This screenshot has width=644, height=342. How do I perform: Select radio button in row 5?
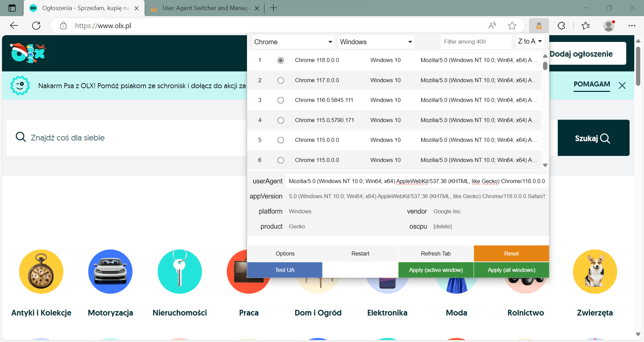281,140
